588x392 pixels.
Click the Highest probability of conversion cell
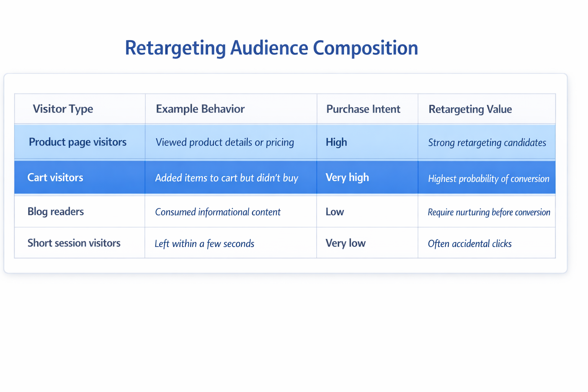(488, 178)
